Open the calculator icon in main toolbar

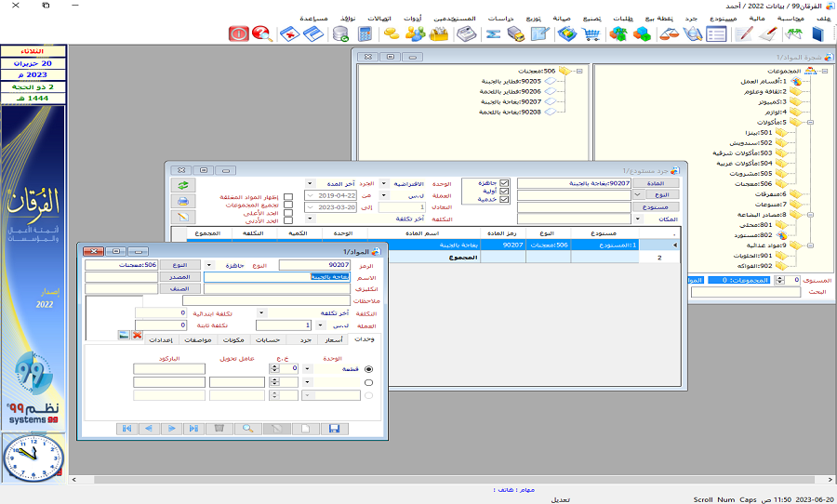tap(365, 34)
